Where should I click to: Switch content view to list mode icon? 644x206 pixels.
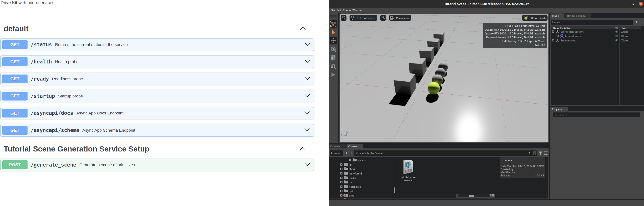click(492, 196)
